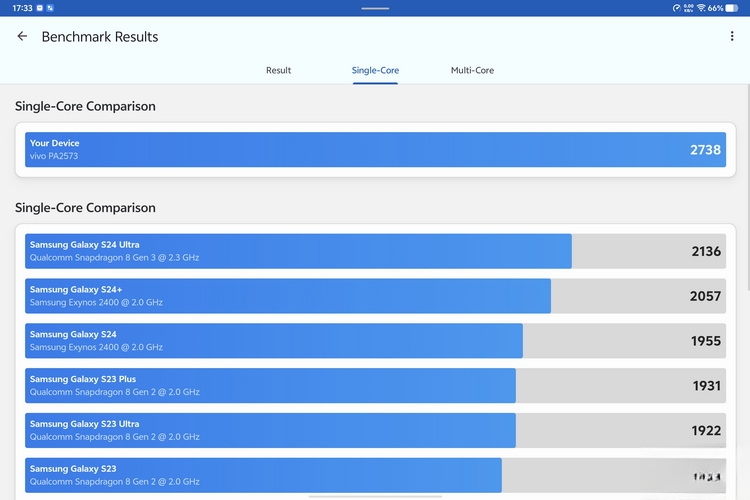Tap the battery indicator icon
The height and width of the screenshot is (500, 750).
point(732,8)
